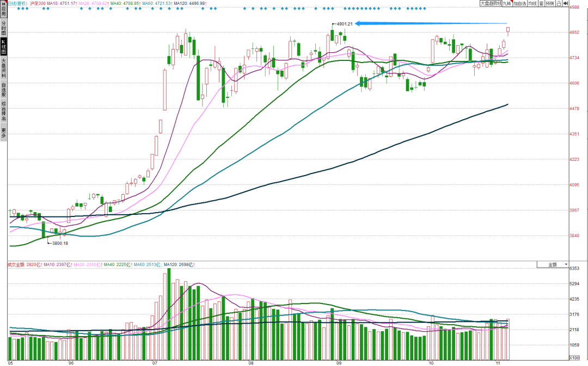Screen dimensions: 588x366
Task: Click the 4988 price axis label
Action: point(574,7)
